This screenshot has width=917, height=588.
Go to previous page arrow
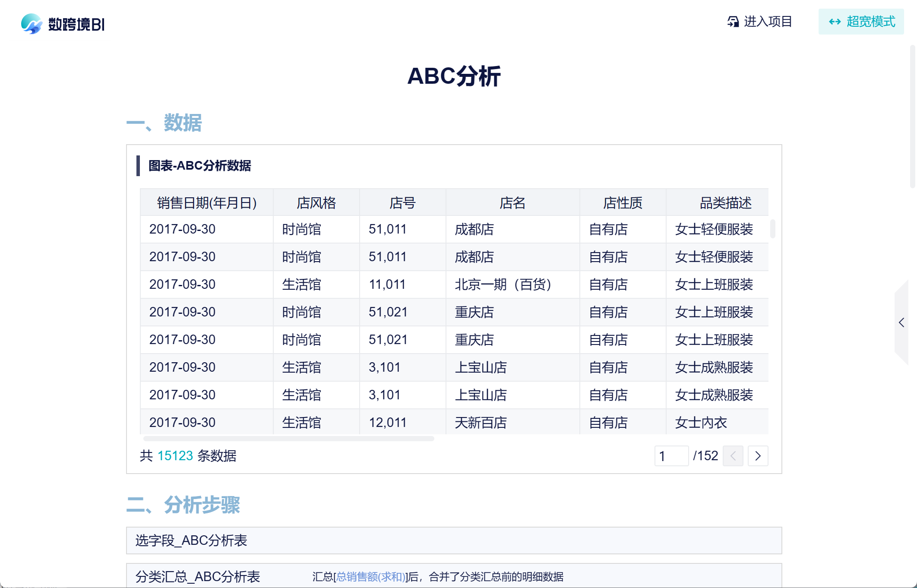click(x=733, y=456)
